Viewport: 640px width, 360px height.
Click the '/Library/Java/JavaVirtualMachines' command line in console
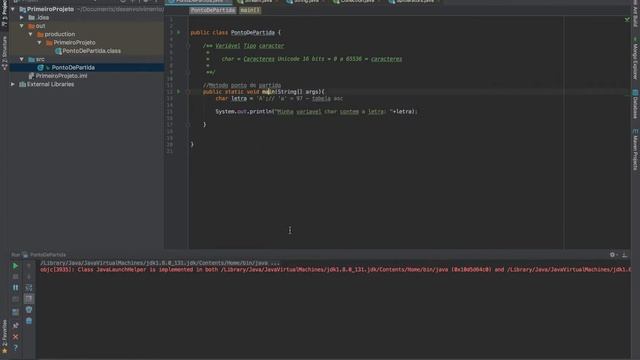(x=160, y=263)
